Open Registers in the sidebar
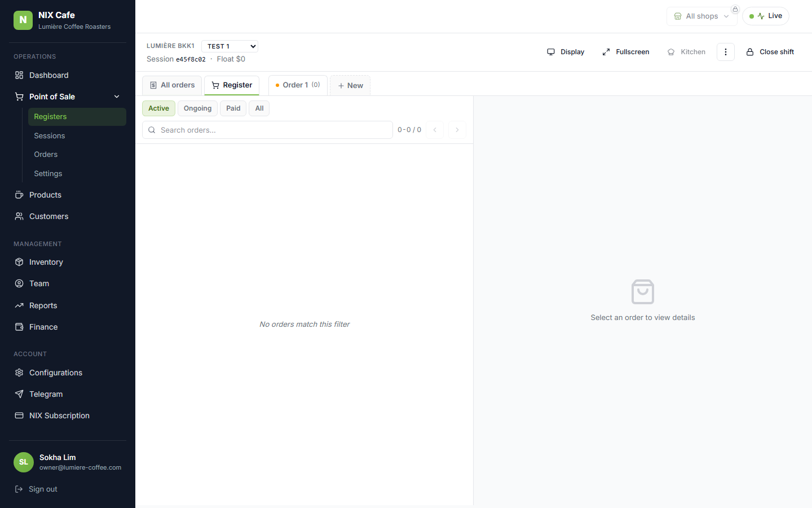This screenshot has width=812, height=508. coord(77,117)
